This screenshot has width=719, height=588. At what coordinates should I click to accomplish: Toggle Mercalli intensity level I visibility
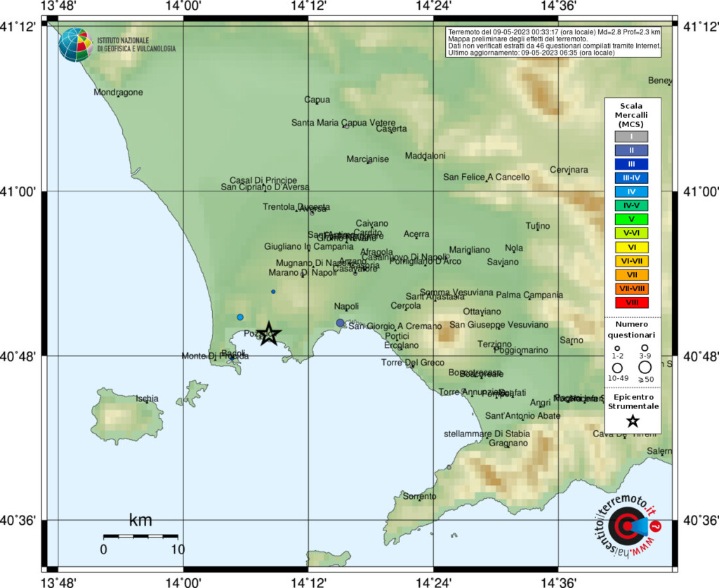[631, 137]
